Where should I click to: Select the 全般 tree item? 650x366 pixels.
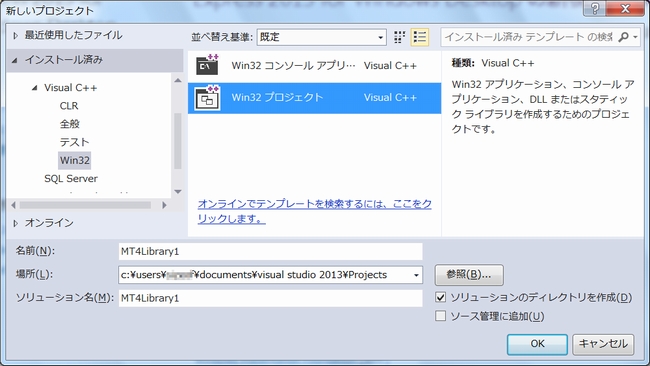[69, 124]
